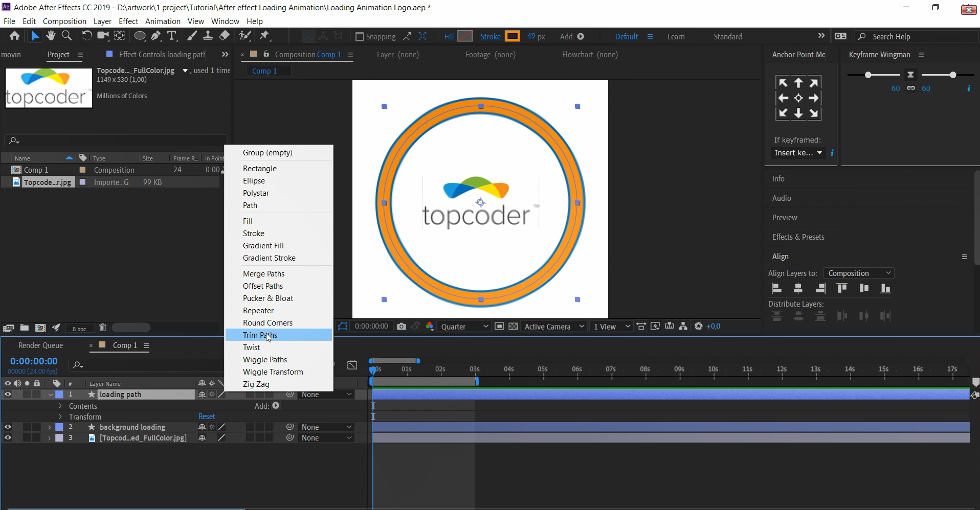Screen dimensions: 980x510
Task: Select the Pen tool
Action: [155, 36]
